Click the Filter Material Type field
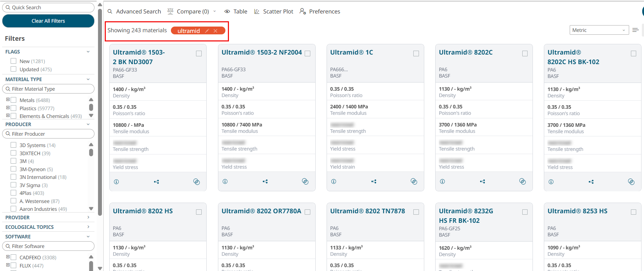 click(48, 89)
